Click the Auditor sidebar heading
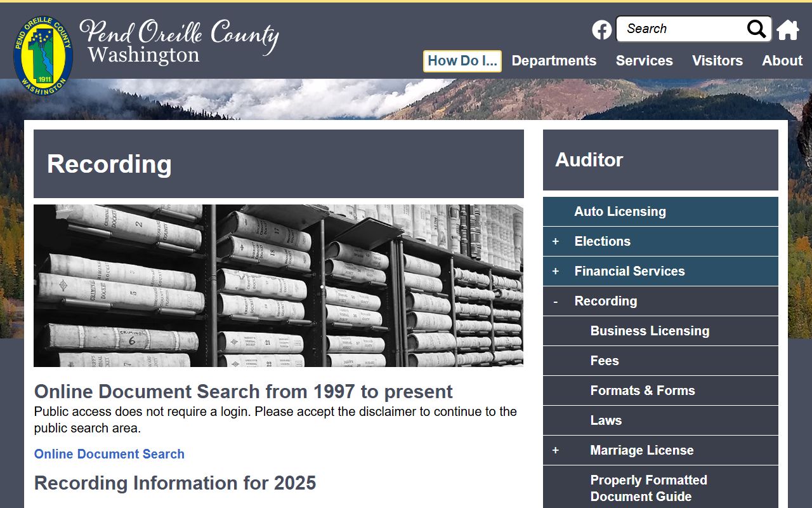The height and width of the screenshot is (508, 812). 589,160
